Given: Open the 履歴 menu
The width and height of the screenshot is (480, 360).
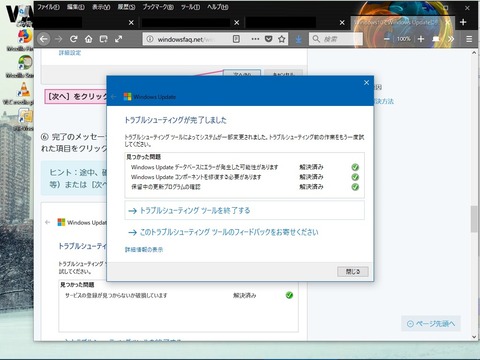Looking at the screenshot, I should [126, 7].
